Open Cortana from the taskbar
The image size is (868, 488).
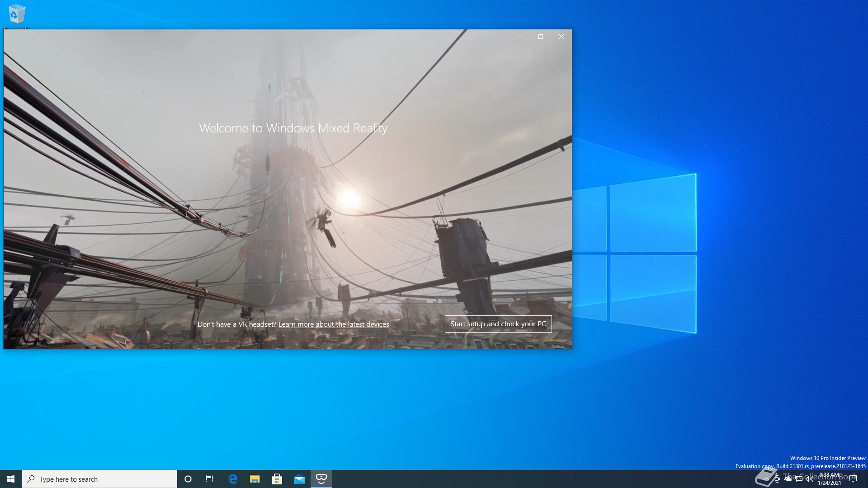pos(188,479)
